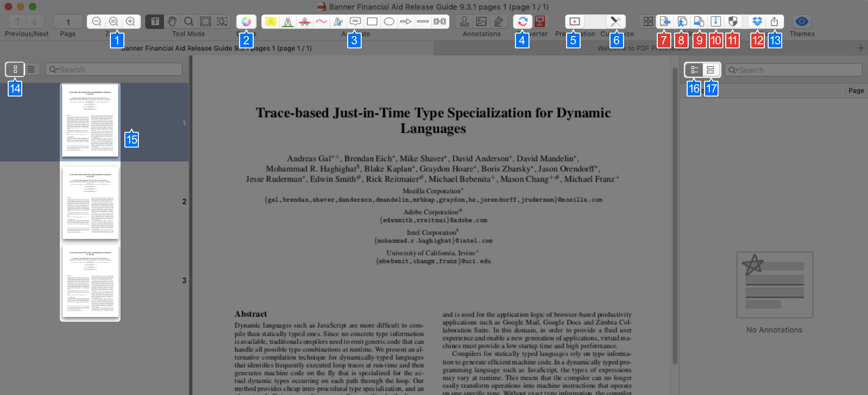Click the Converter refresh arrows icon
The height and width of the screenshot is (395, 868).
[x=523, y=22]
